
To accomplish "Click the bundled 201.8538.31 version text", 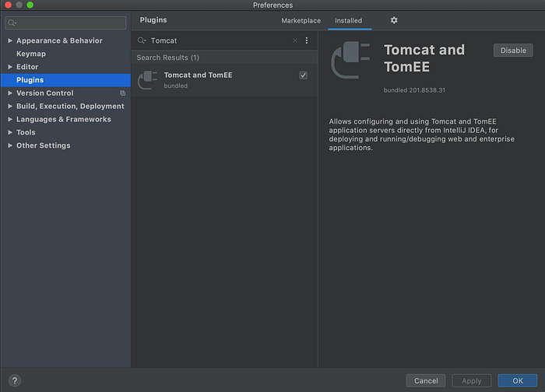I will click(x=414, y=90).
